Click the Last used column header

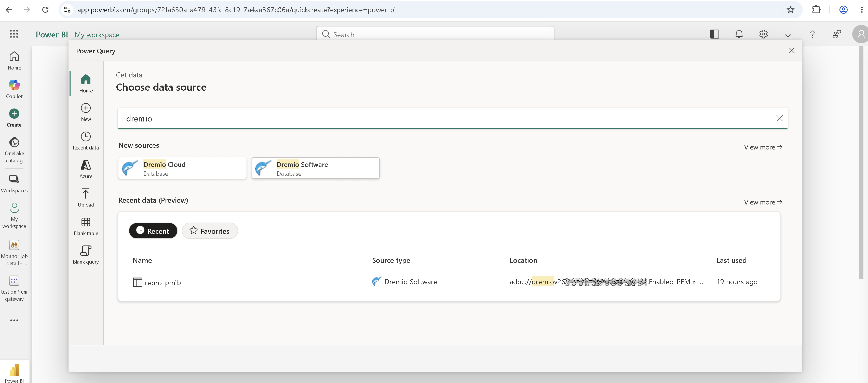731,261
